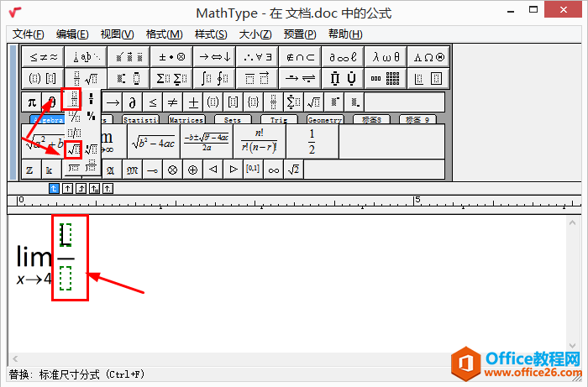Insert the plus-minus symbol in small bar

point(193,102)
